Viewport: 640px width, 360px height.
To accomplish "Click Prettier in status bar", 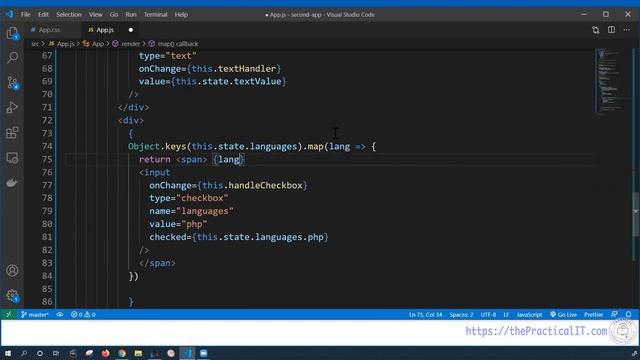I will click(x=593, y=314).
